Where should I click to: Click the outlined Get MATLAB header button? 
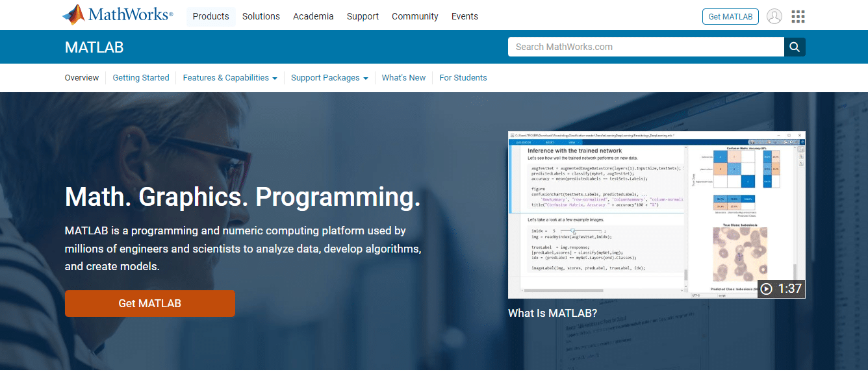[x=730, y=16]
